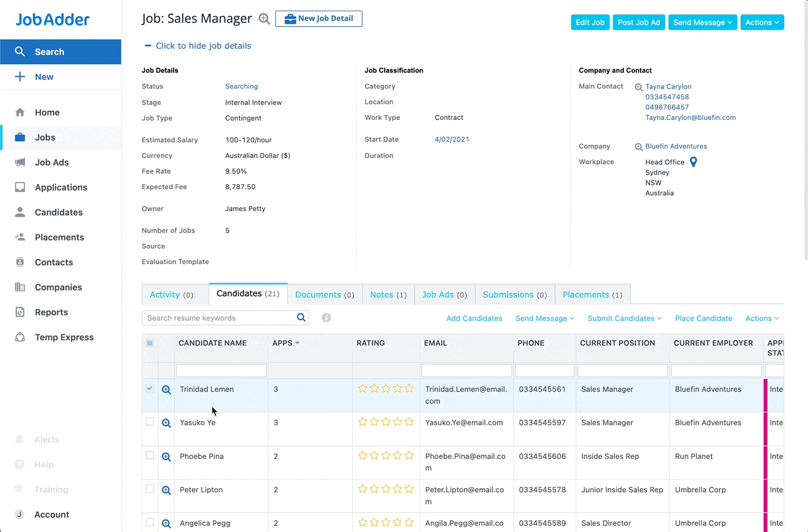The width and height of the screenshot is (808, 532).
Task: Click the 4/02/2021 start date link
Action: (x=452, y=139)
